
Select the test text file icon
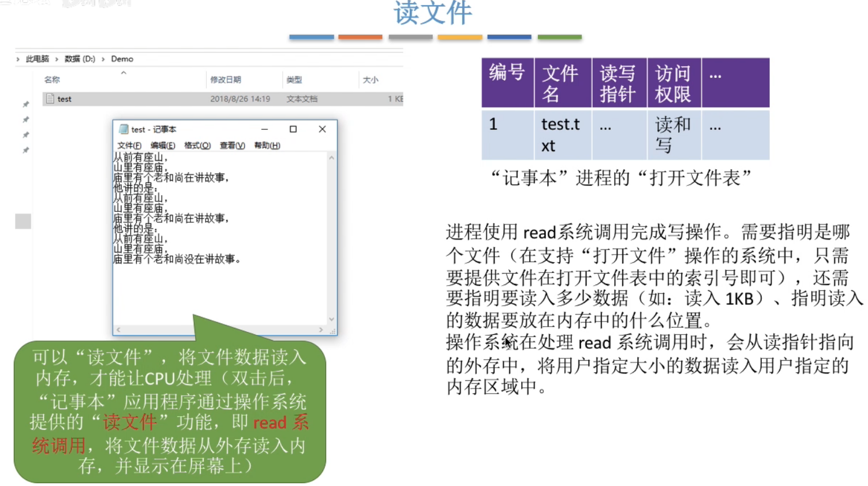tap(50, 99)
